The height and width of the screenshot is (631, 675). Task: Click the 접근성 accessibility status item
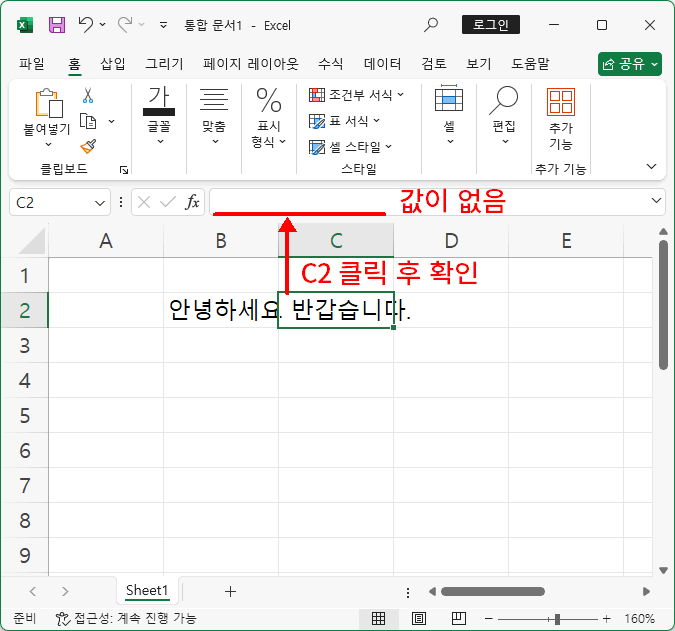[x=126, y=619]
